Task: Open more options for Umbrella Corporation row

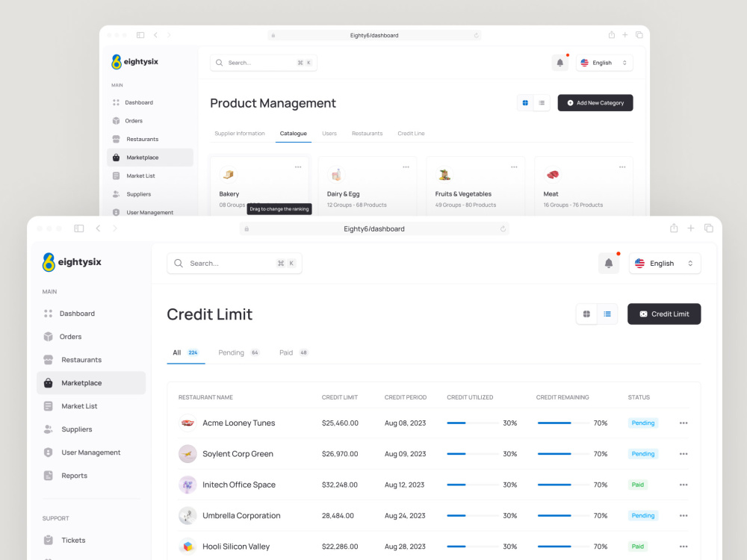Action: (684, 516)
